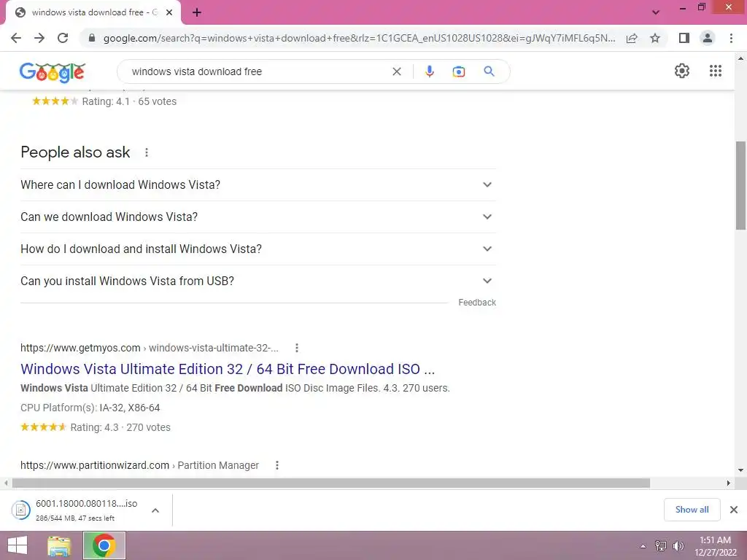View site information via the padlock icon

pyautogui.click(x=92, y=38)
